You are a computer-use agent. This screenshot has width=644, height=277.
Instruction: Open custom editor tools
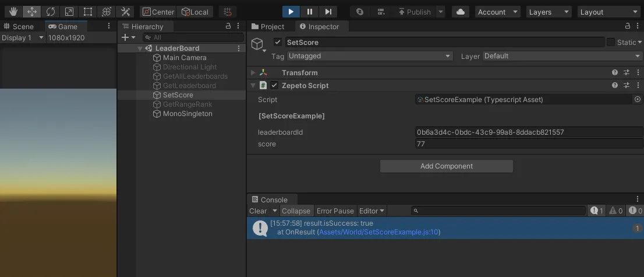click(x=125, y=12)
